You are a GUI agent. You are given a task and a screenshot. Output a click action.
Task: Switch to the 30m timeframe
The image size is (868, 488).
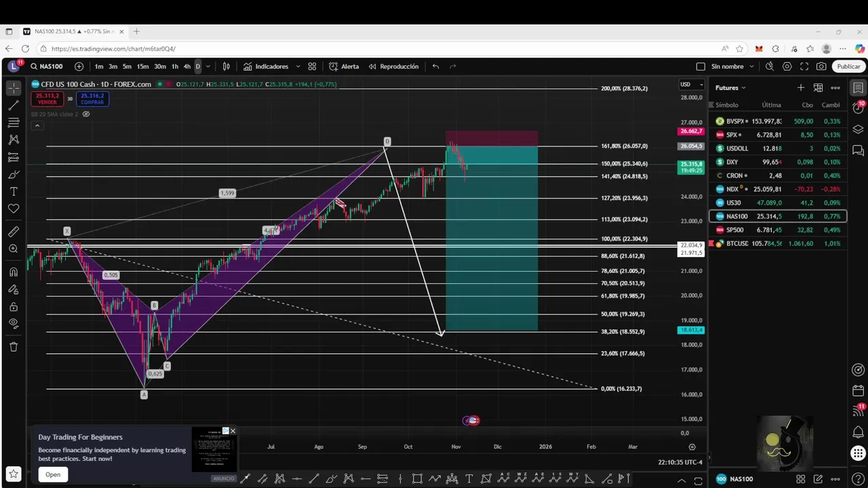pyautogui.click(x=160, y=66)
